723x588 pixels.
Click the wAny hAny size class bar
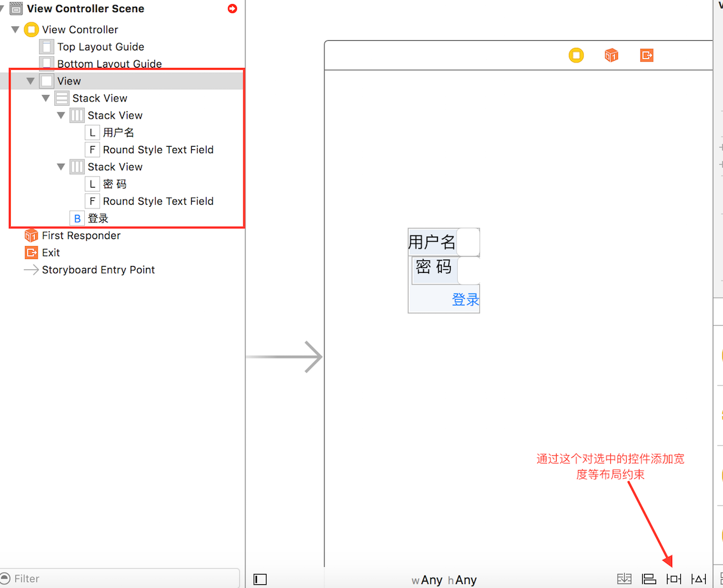444,580
